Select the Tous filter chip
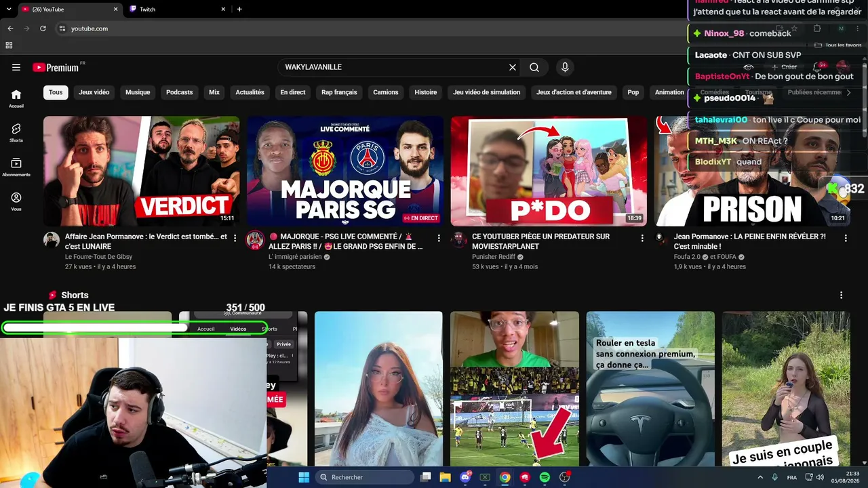Screen dimensions: 868x488 [x=56, y=92]
